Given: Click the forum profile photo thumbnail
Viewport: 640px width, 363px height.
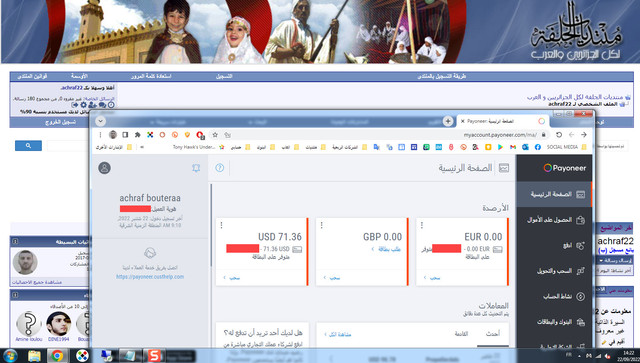Looking at the screenshot, I should pos(25,262).
